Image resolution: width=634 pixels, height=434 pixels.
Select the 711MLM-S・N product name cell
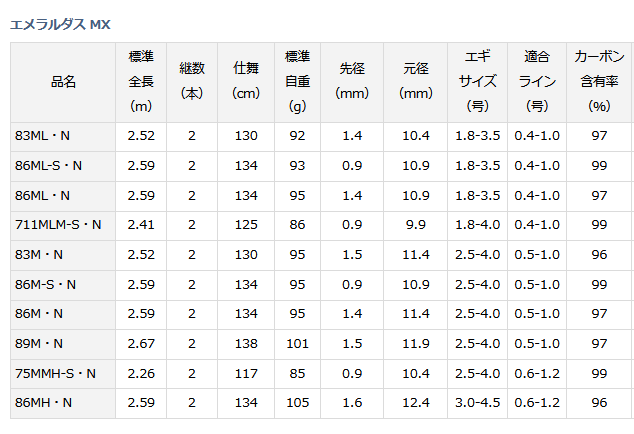(x=63, y=225)
